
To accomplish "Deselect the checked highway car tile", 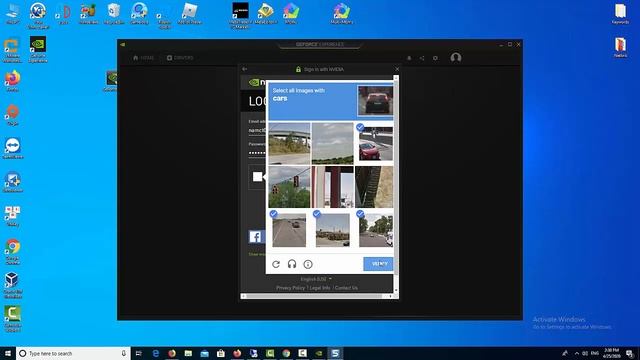I will 289,230.
